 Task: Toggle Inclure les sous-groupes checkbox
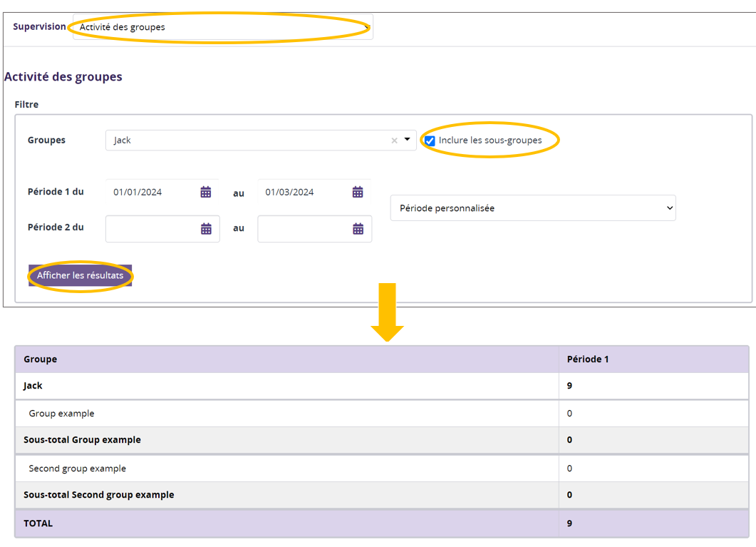(x=430, y=140)
